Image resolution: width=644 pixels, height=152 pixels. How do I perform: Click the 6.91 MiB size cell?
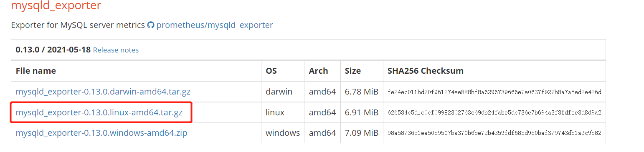[362, 112]
